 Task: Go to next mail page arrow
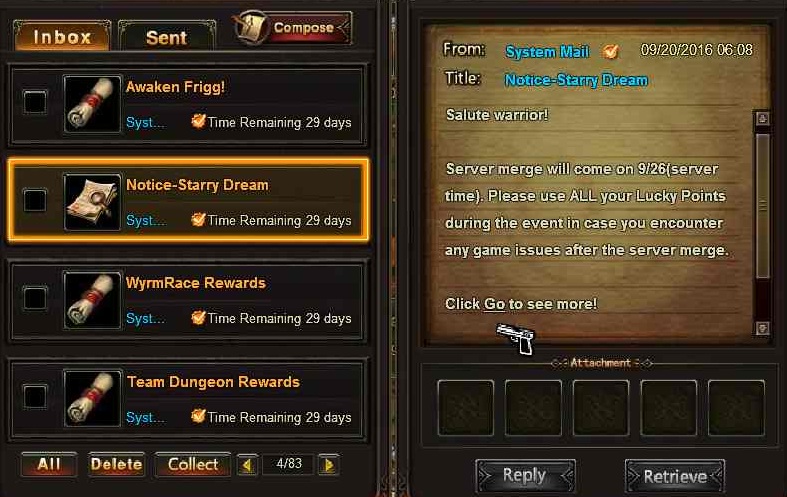click(x=329, y=465)
